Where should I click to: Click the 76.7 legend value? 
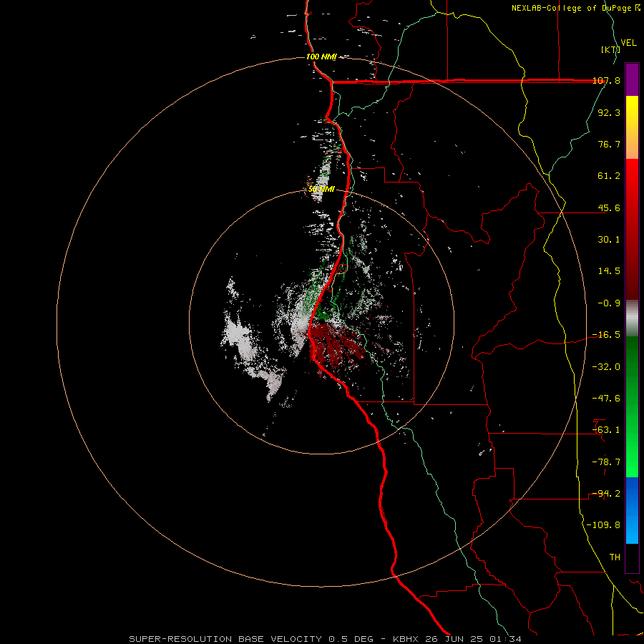click(x=609, y=144)
